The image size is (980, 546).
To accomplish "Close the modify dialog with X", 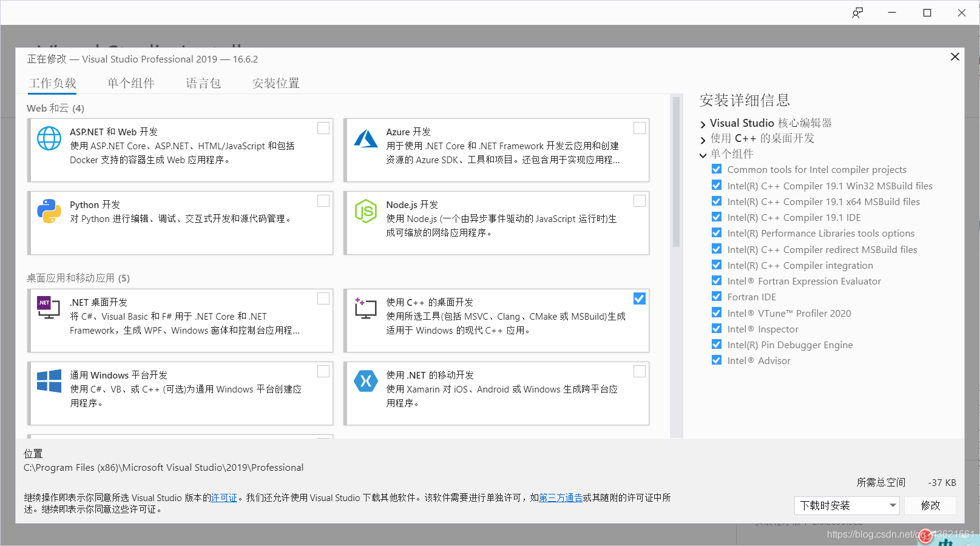I will click(x=955, y=56).
